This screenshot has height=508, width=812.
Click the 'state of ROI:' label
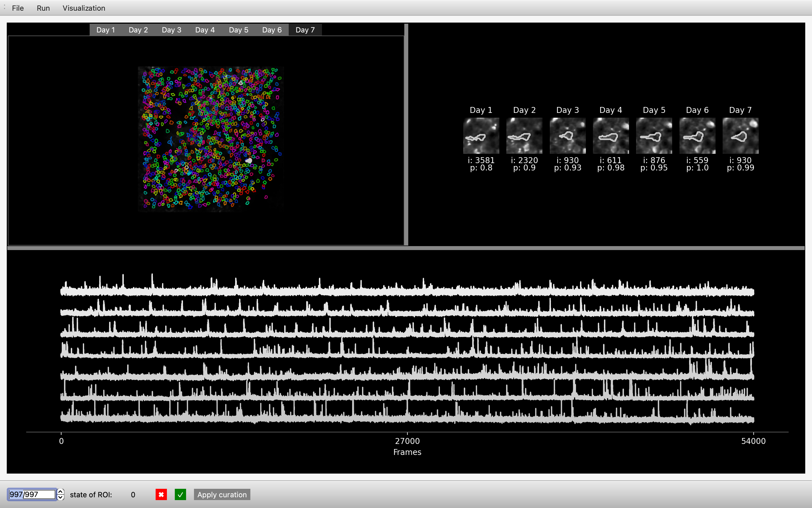(91, 494)
